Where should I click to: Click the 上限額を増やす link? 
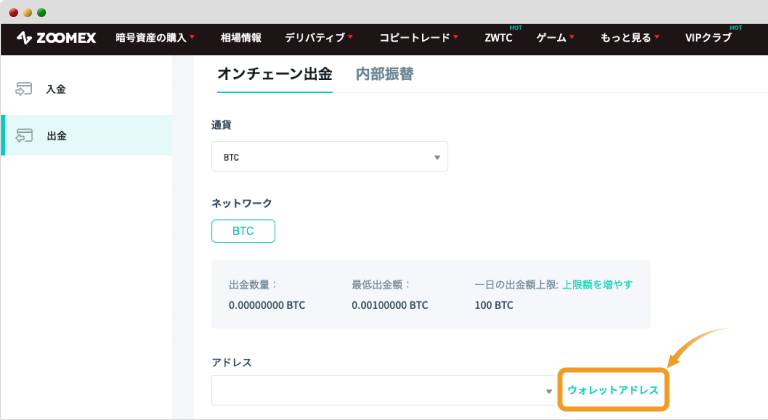coord(597,285)
